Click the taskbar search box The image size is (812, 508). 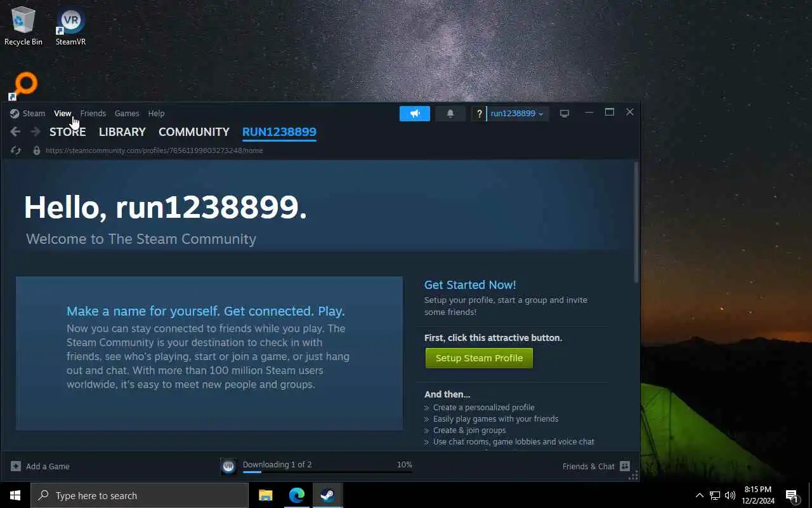[140, 495]
